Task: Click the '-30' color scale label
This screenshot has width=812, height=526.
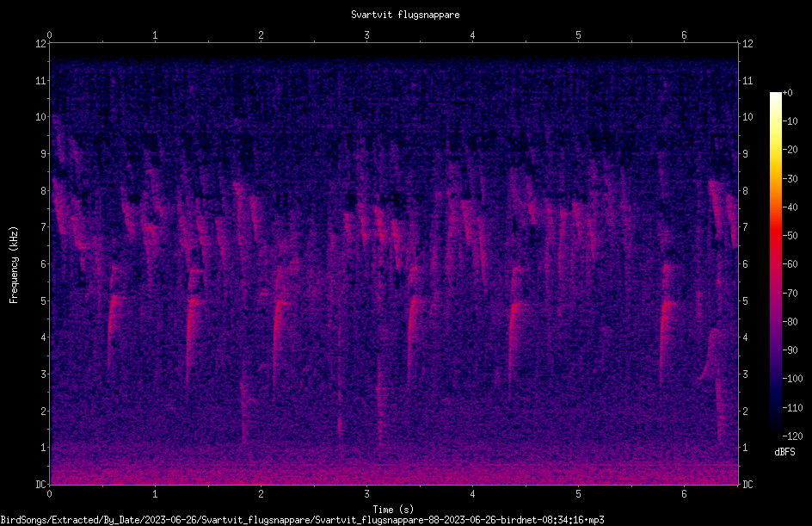Action: click(x=790, y=179)
